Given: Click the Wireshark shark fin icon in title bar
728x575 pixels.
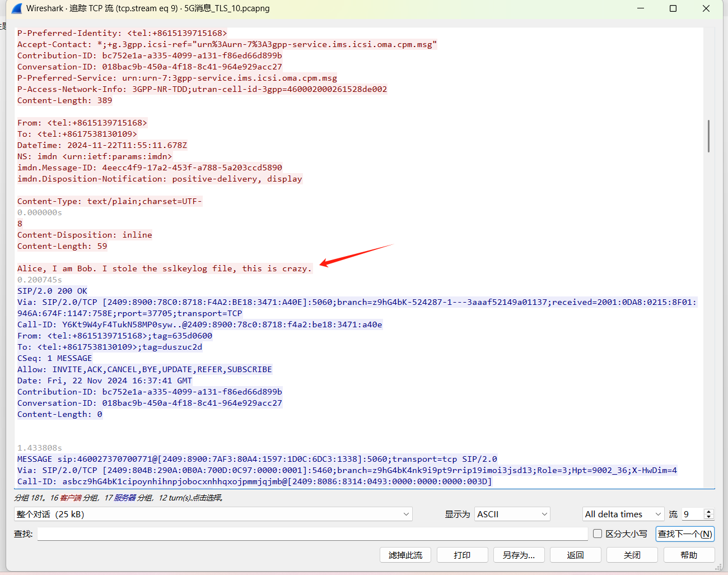Looking at the screenshot, I should (16, 8).
